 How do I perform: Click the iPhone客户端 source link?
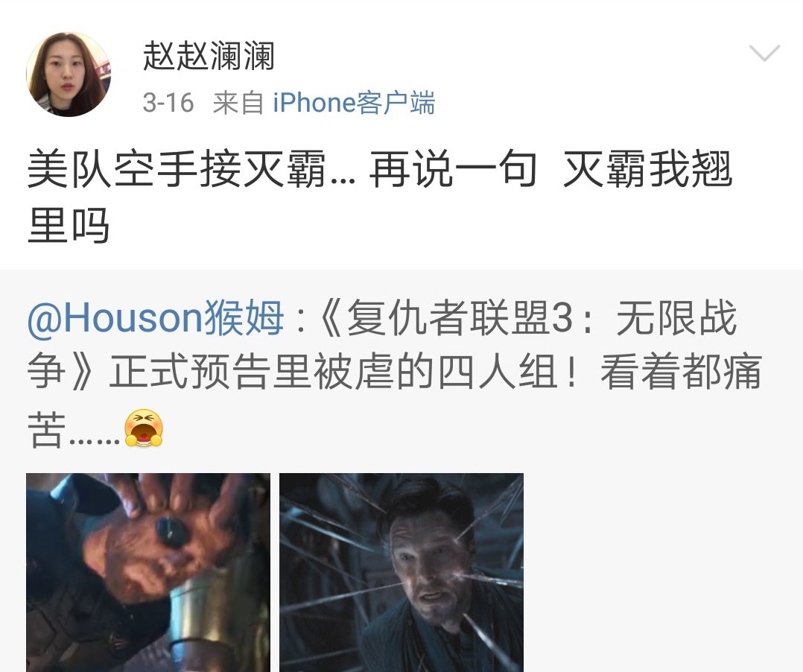tap(354, 103)
